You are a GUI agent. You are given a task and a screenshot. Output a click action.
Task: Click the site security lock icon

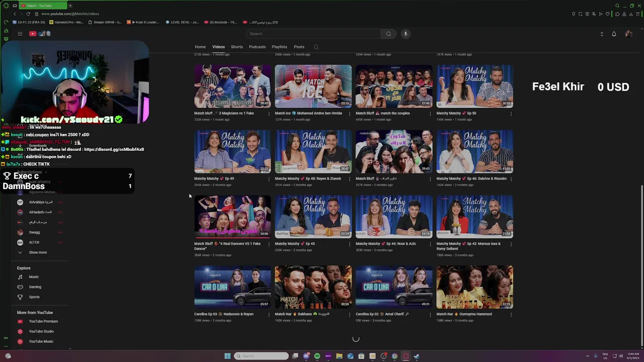tap(37, 14)
